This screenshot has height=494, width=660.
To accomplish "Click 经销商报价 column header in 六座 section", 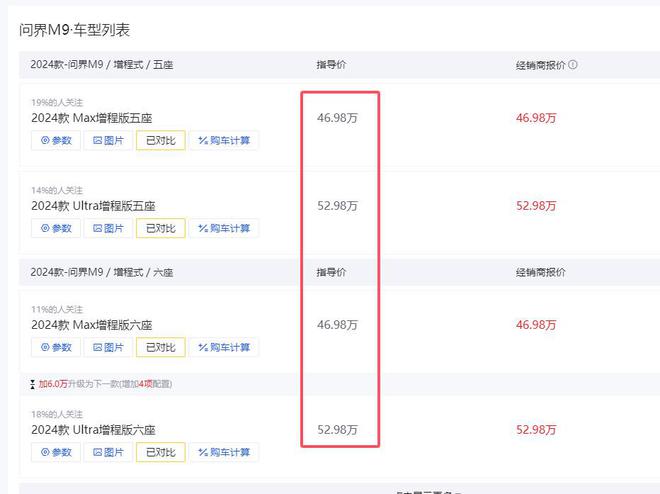I will tap(540, 272).
